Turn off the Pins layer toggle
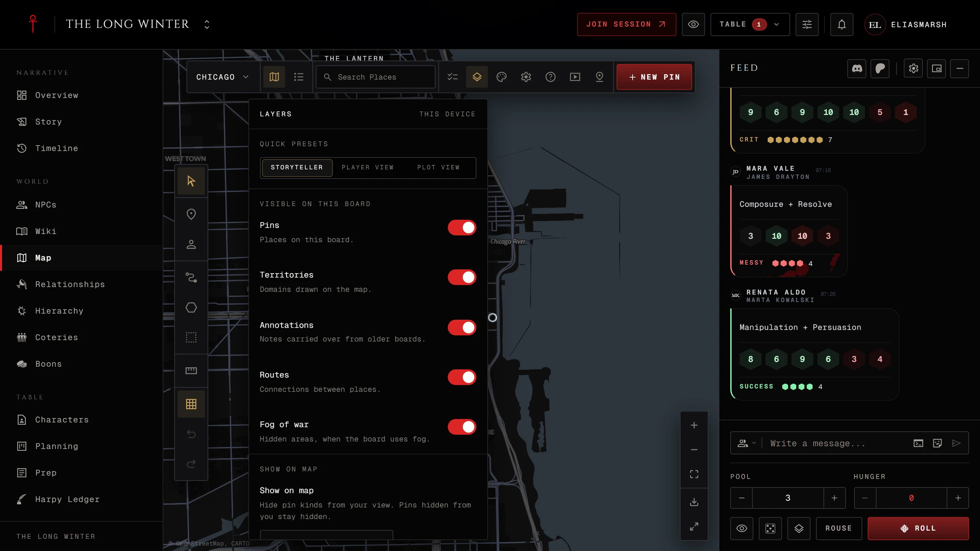 (462, 228)
